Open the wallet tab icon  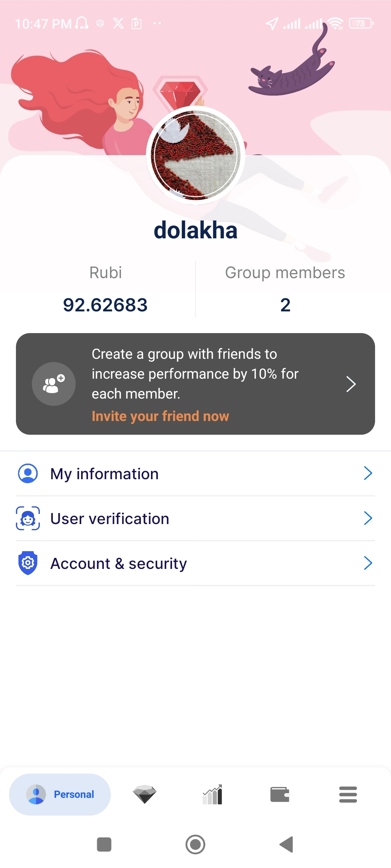click(x=280, y=795)
